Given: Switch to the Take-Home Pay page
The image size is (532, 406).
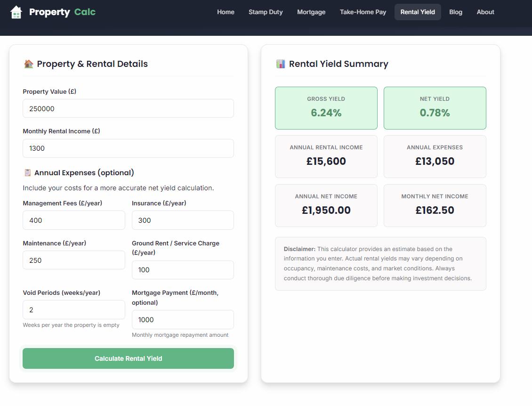Looking at the screenshot, I should point(363,12).
